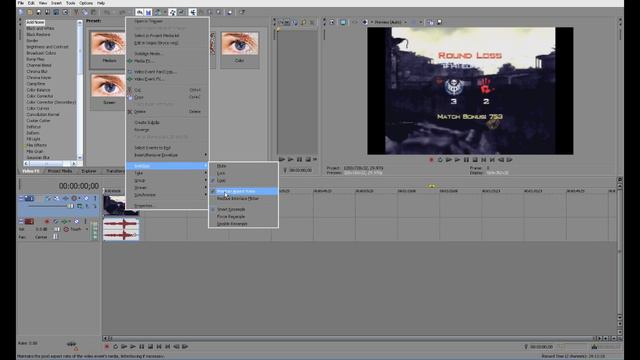Image resolution: width=640 pixels, height=360 pixels.
Task: Expand the Stream submenu
Action: [167, 188]
